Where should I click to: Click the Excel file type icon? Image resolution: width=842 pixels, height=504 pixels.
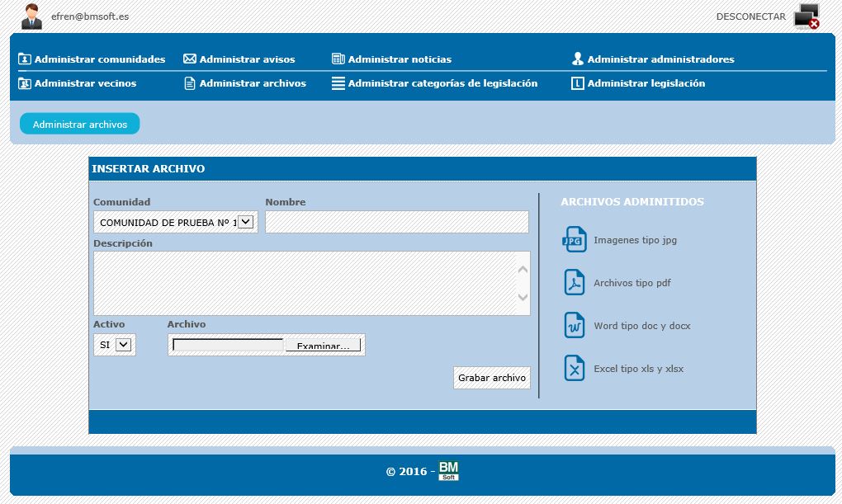pos(574,369)
